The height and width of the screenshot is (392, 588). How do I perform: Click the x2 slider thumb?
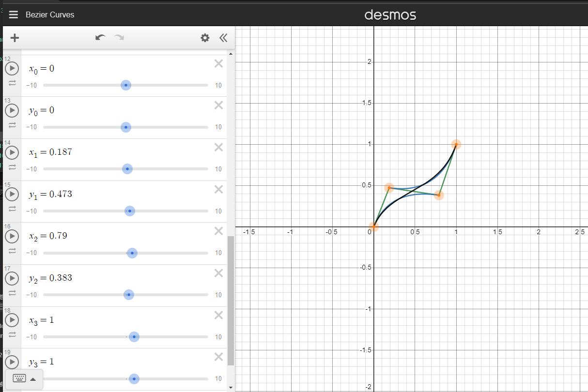pyautogui.click(x=132, y=253)
